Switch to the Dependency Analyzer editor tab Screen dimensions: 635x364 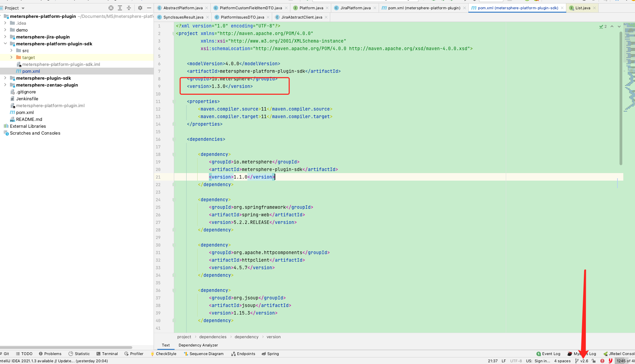tap(198, 345)
